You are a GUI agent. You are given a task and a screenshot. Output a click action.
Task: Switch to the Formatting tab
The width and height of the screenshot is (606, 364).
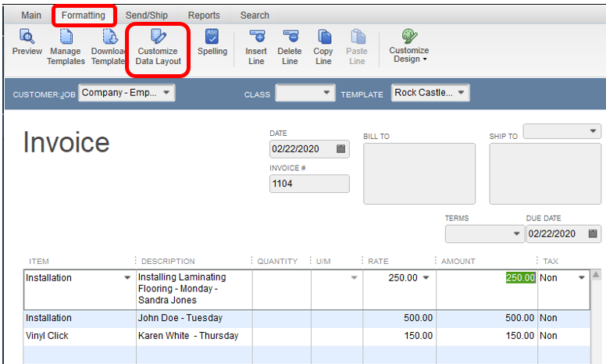[x=83, y=16]
